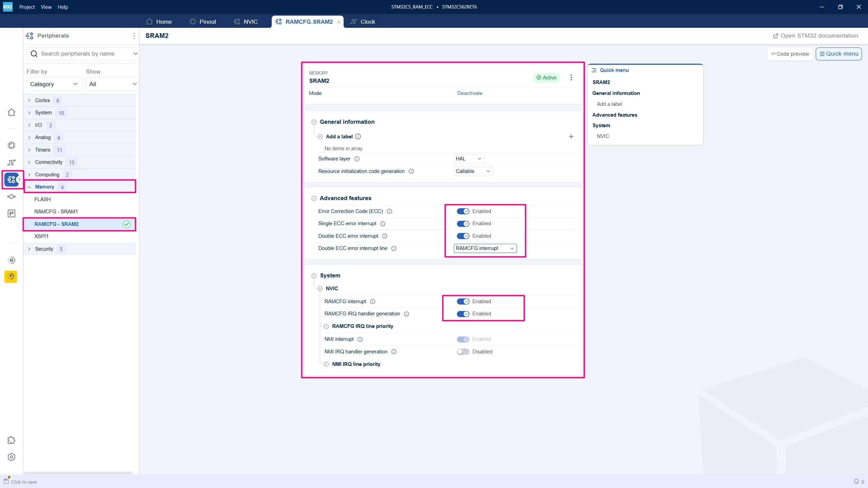Screen dimensions: 868x488
Task: Toggle NMI interrupt switch
Action: click(463, 339)
